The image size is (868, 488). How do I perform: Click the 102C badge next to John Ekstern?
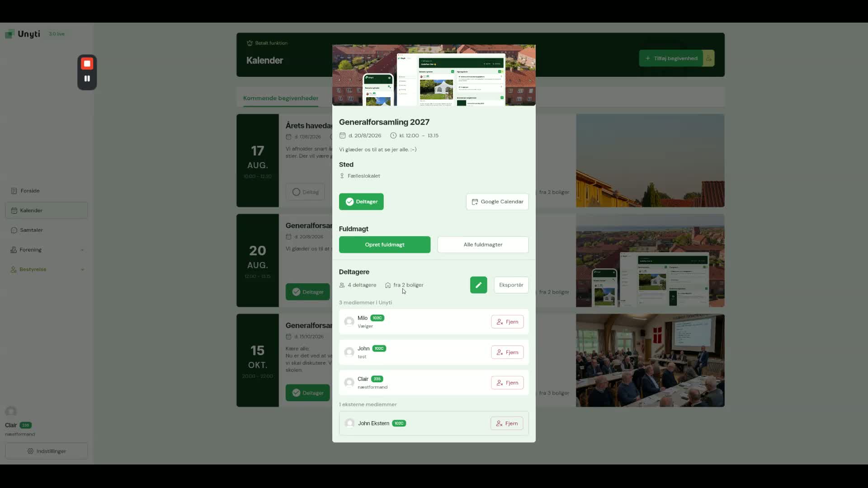(x=399, y=423)
